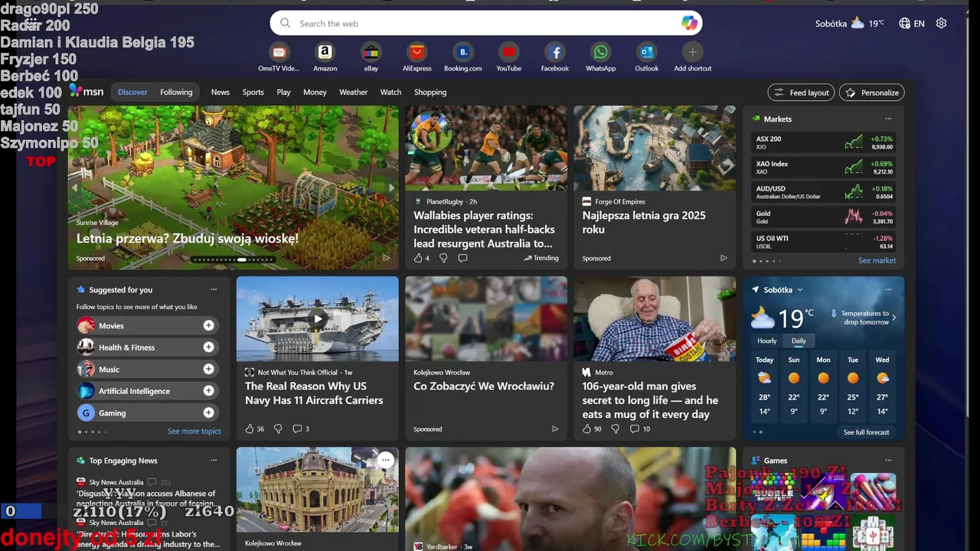This screenshot has height=551, width=980.
Task: Open Suggested for you more options
Action: [214, 289]
